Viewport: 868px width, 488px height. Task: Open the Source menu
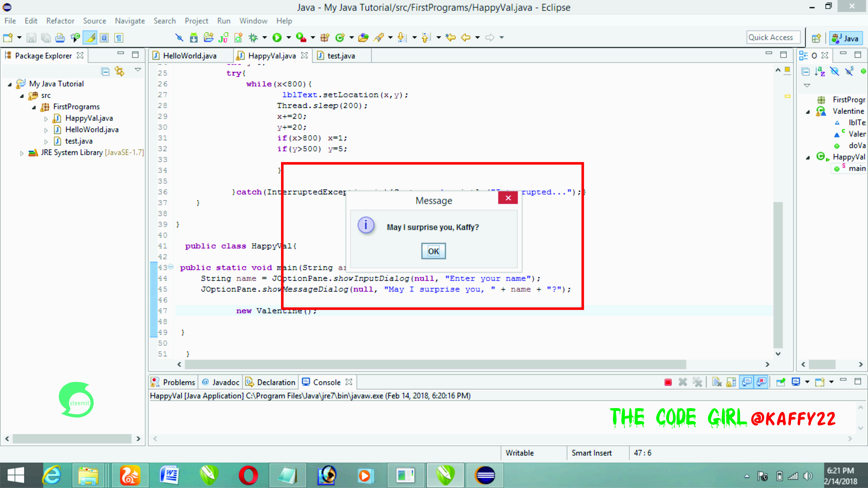pos(94,21)
